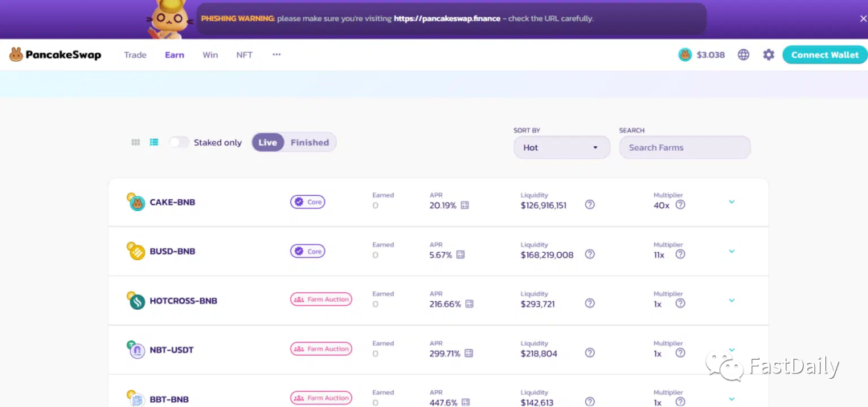This screenshot has width=868, height=407.
Task: Show liquidity help for BUSD-BNB
Action: coord(590,254)
